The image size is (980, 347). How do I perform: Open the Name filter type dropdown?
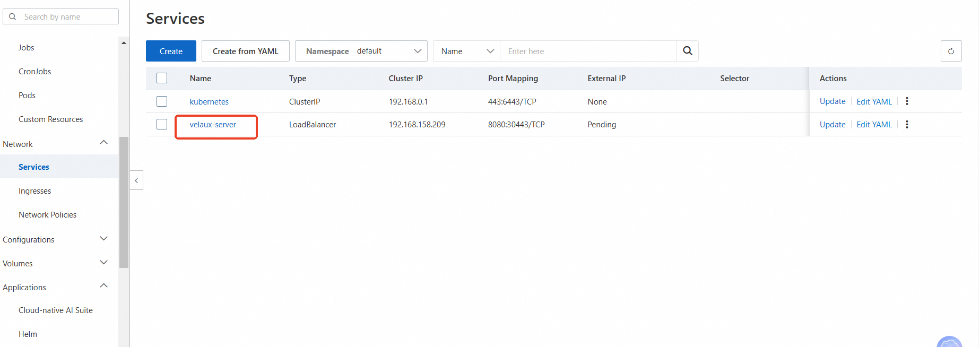[467, 51]
